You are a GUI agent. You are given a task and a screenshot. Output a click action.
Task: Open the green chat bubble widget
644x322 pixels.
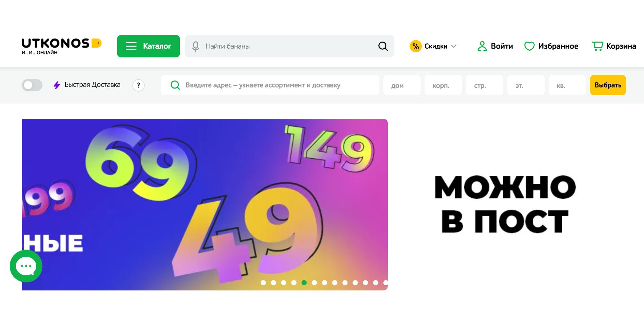coord(26,266)
